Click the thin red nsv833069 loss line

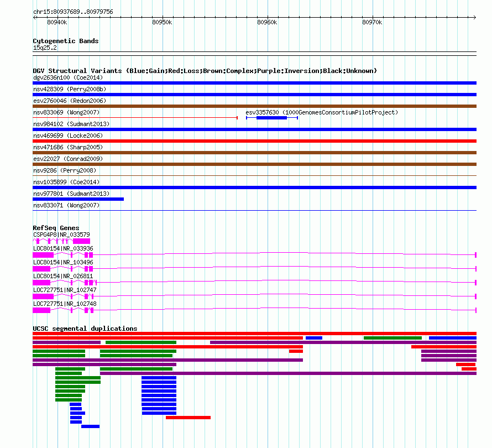(135, 118)
